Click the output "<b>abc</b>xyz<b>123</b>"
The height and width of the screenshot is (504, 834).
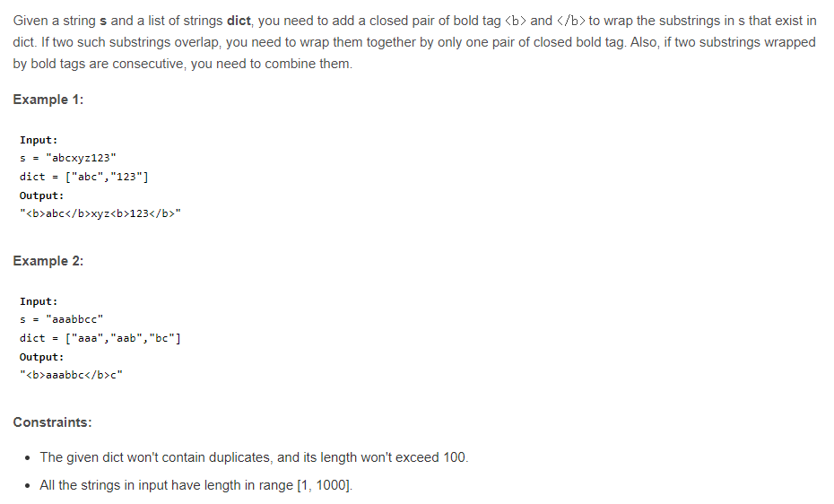pos(100,213)
